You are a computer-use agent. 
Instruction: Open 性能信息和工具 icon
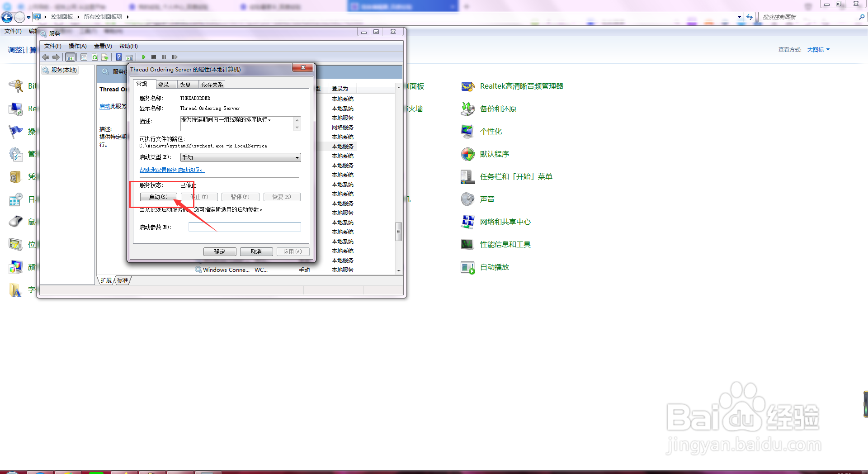pos(467,245)
